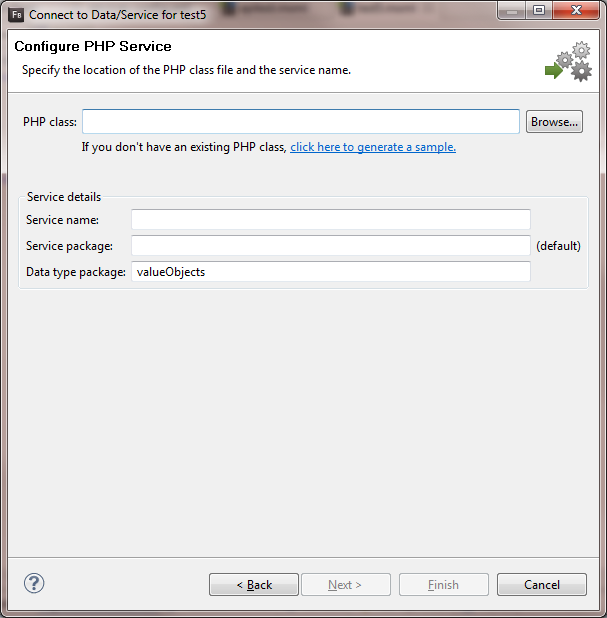Click the Data type package field
This screenshot has width=607, height=618.
(330, 272)
